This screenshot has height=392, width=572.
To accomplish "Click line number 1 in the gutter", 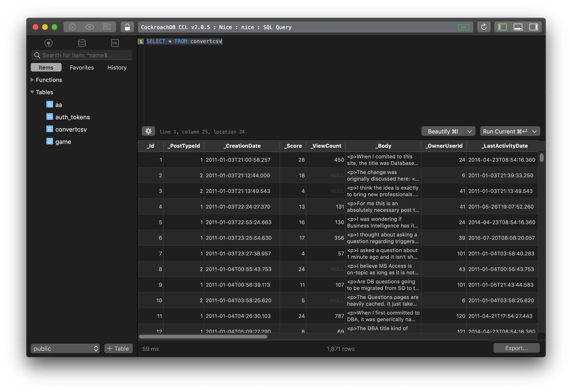I will 141,41.
